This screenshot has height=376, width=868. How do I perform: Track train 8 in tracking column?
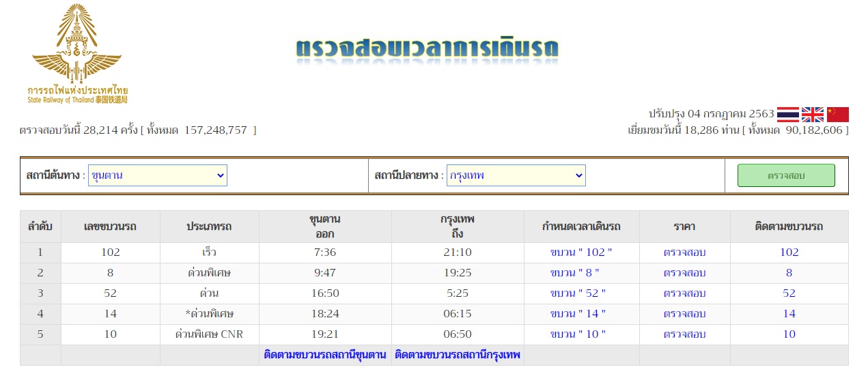(x=789, y=273)
